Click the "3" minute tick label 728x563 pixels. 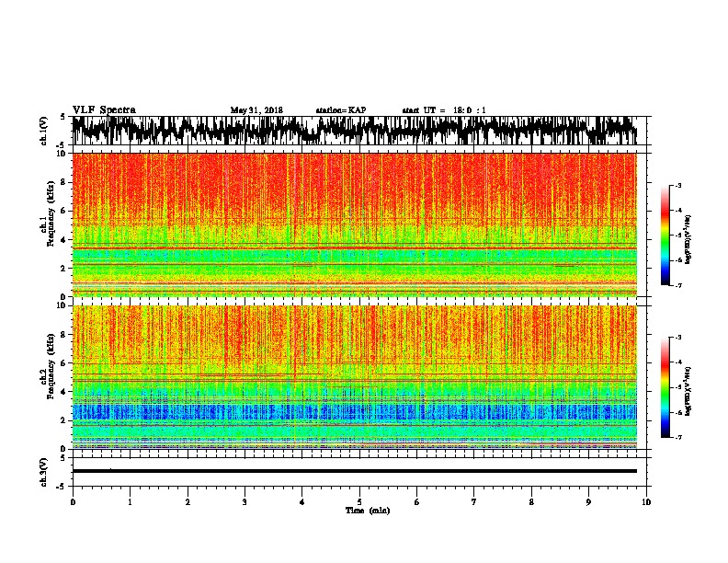245,502
